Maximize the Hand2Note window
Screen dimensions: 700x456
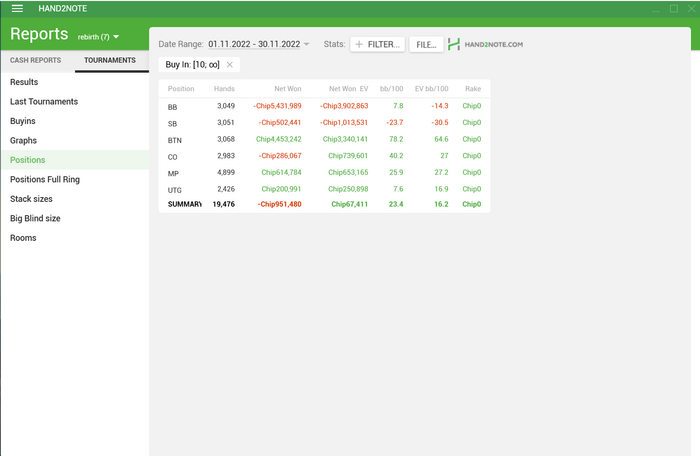674,8
